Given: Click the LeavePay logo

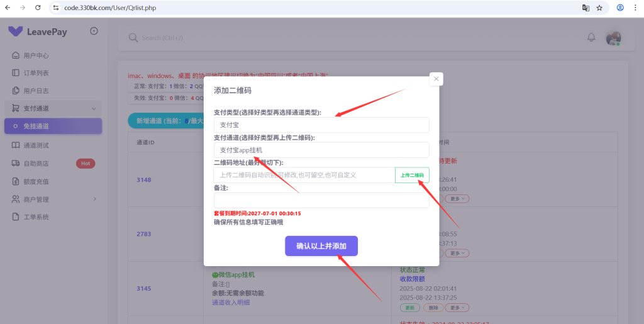Looking at the screenshot, I should pyautogui.click(x=37, y=31).
